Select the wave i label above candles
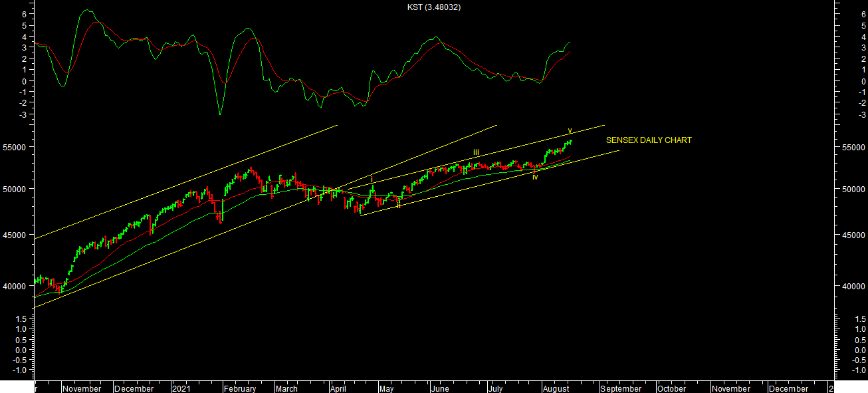 372,180
